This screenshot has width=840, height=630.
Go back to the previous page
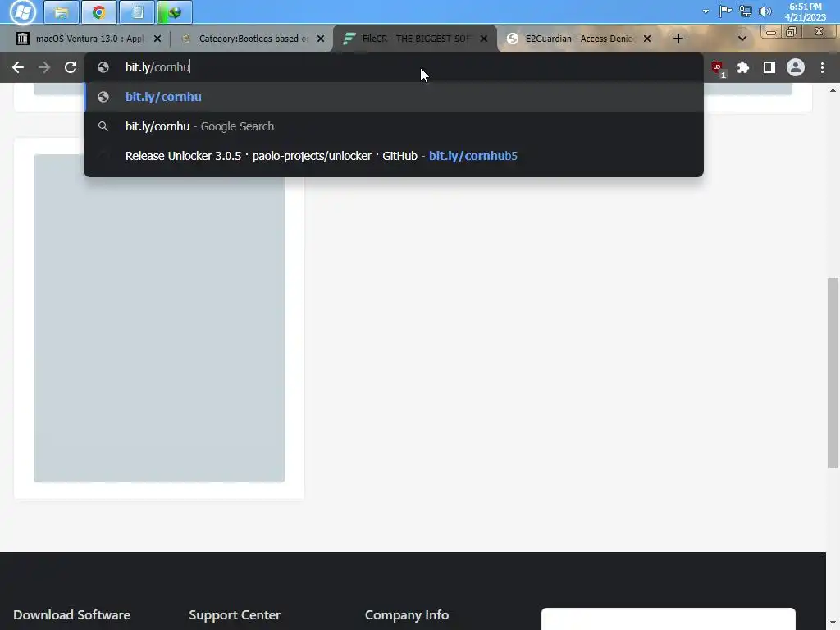coord(18,67)
